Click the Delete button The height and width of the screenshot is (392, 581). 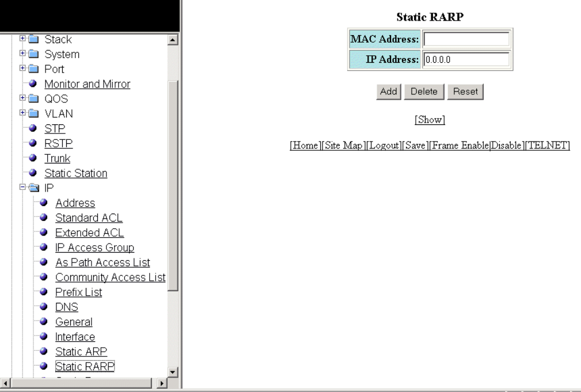click(424, 92)
